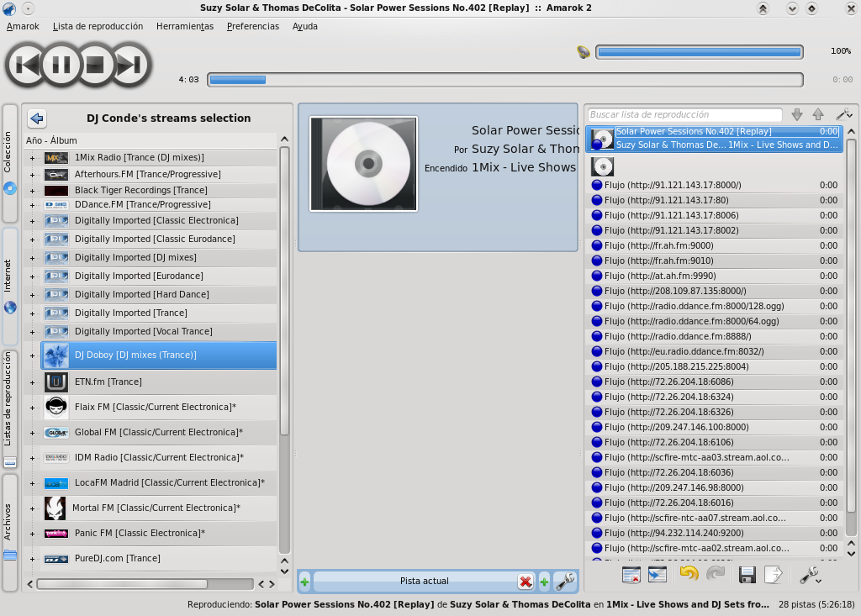Viewport: 861px width, 616px height.
Task: Remove the Pista actual applet
Action: click(526, 582)
